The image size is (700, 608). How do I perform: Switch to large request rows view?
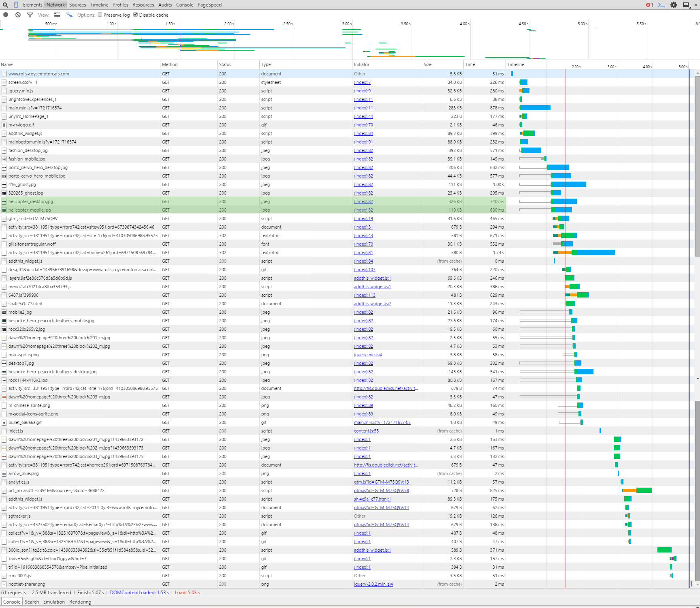tap(57, 15)
